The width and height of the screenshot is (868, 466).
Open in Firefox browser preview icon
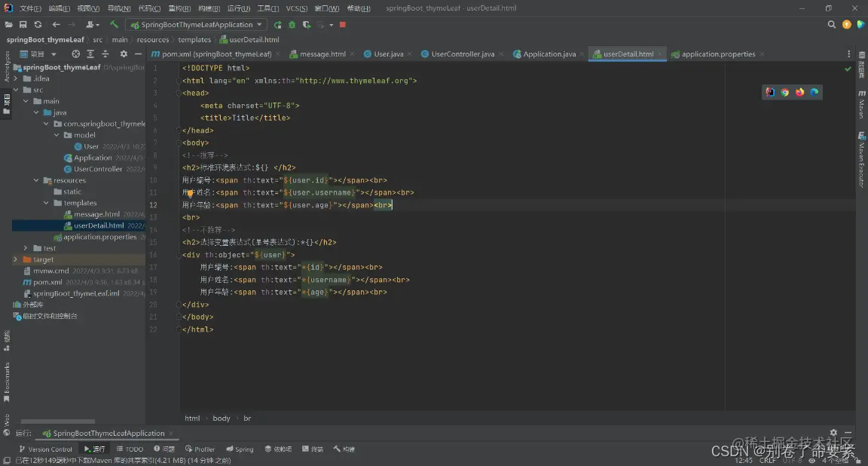tap(800, 92)
